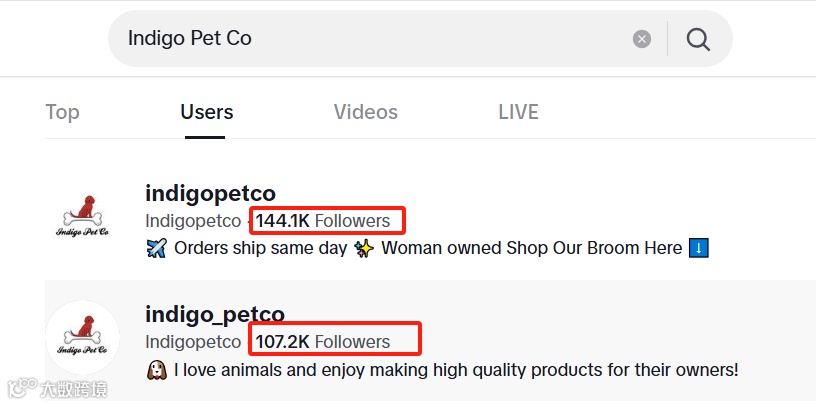Click the blue down-arrow emoji
Image resolution: width=816 pixels, height=405 pixels.
[699, 248]
